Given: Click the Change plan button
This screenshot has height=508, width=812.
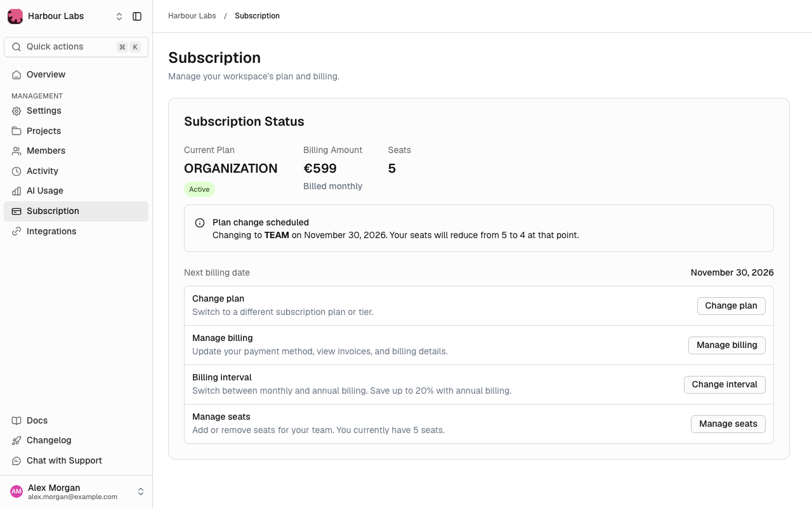Looking at the screenshot, I should click(731, 306).
